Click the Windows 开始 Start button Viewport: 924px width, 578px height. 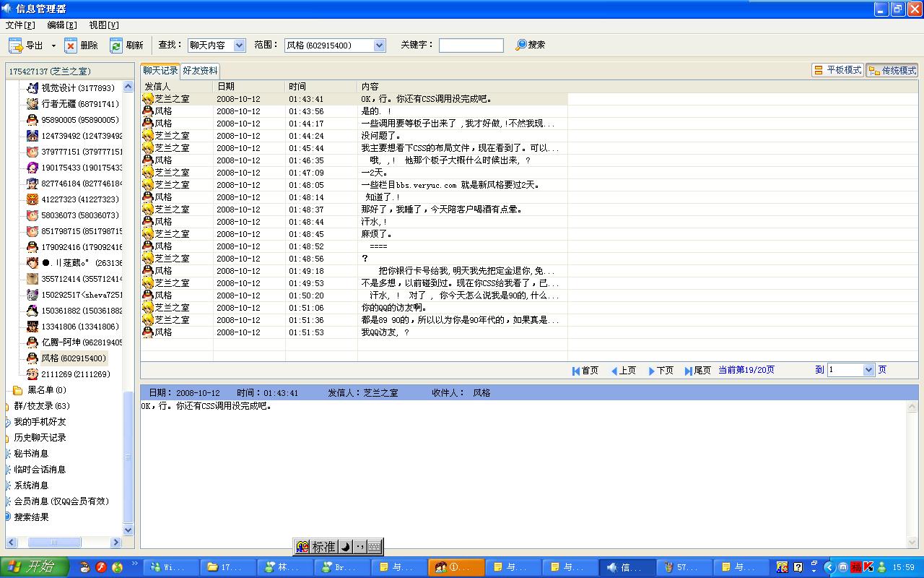[x=34, y=567]
